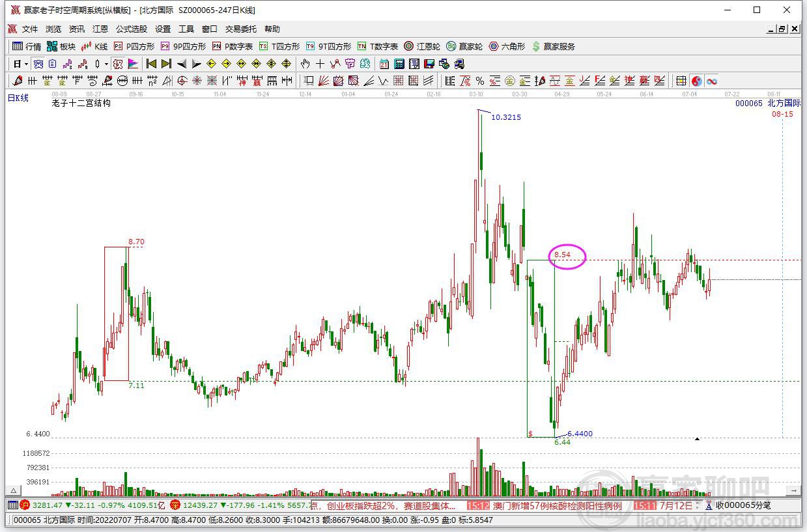Open the P数字表 tool
807x532 pixels.
pyautogui.click(x=233, y=46)
